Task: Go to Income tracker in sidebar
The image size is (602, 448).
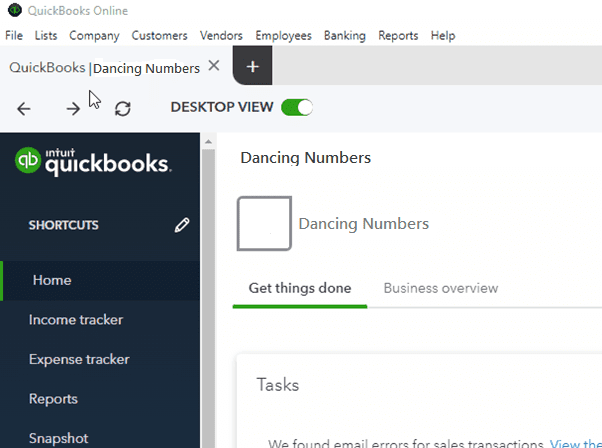Action: click(x=76, y=320)
